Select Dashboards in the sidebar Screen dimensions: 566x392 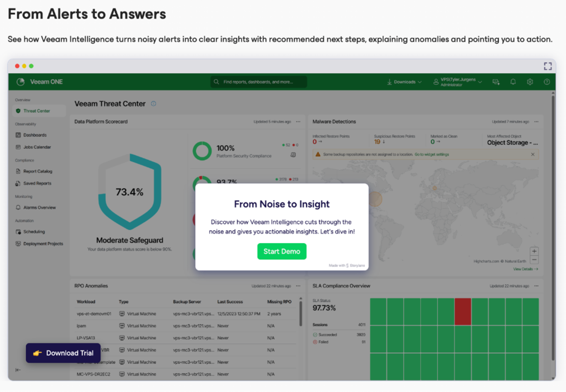point(35,135)
